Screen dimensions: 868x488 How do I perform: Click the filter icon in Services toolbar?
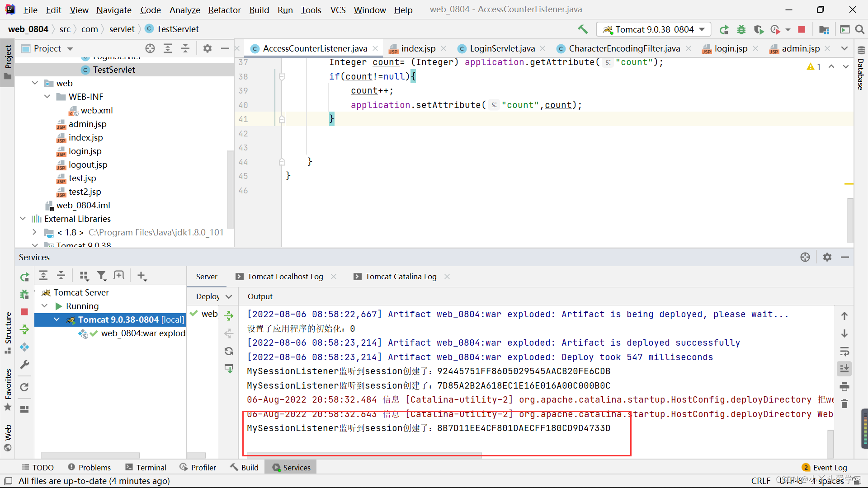[102, 276]
